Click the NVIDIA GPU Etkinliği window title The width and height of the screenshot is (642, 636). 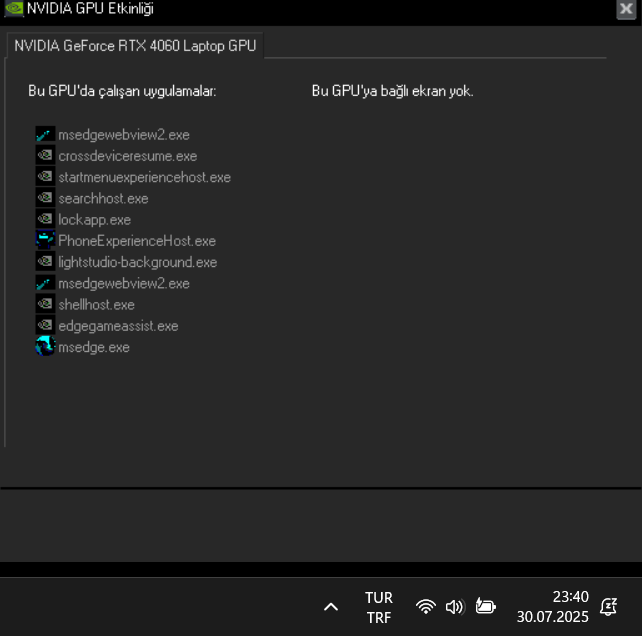[x=90, y=8]
